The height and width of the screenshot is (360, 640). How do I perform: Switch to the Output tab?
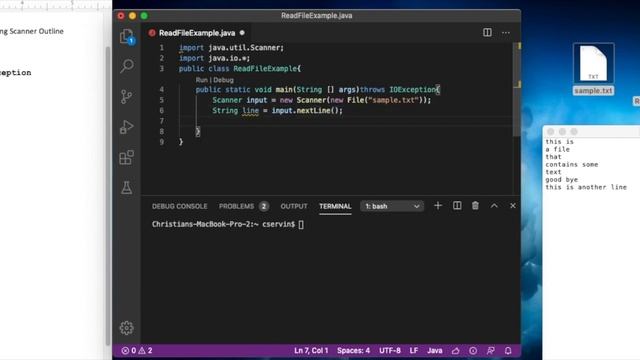[294, 206]
